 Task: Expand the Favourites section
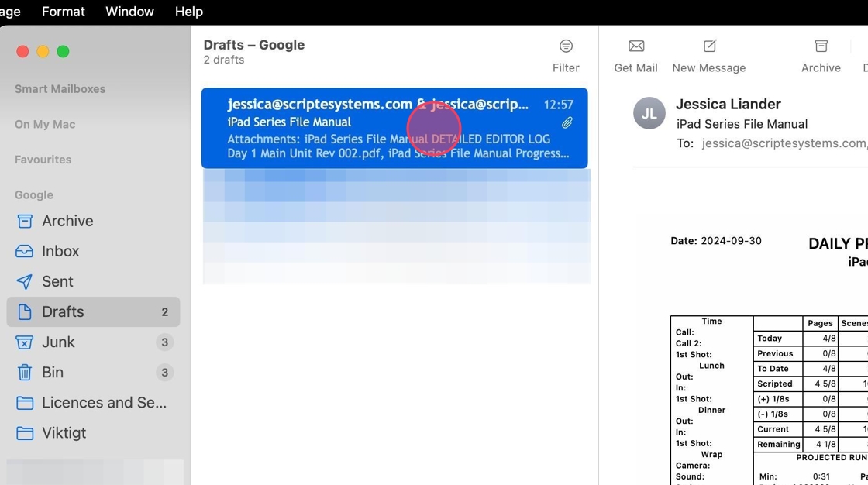click(x=43, y=160)
